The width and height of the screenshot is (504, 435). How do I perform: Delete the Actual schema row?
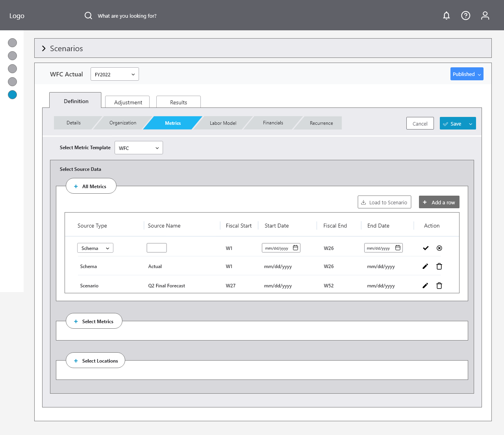tap(439, 267)
